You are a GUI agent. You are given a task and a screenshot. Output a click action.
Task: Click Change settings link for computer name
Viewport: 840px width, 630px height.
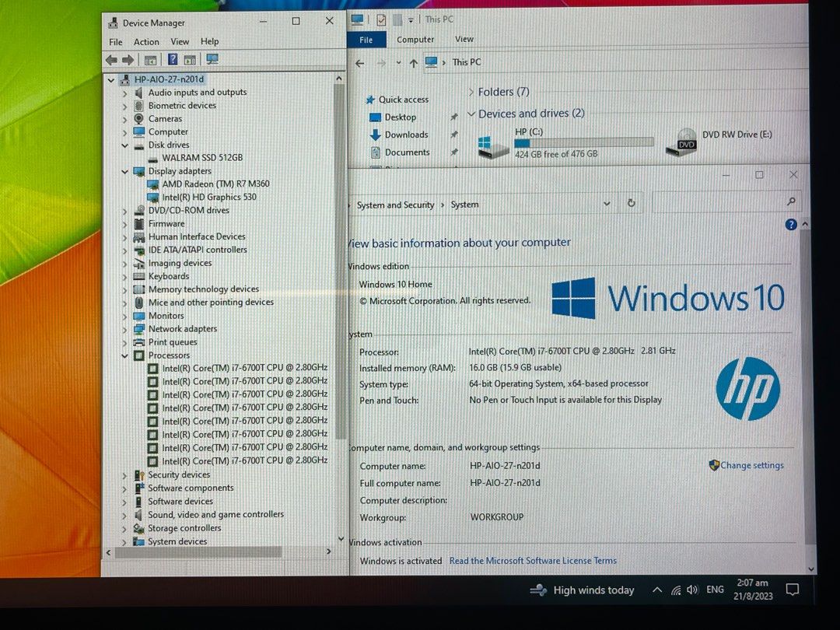click(751, 466)
